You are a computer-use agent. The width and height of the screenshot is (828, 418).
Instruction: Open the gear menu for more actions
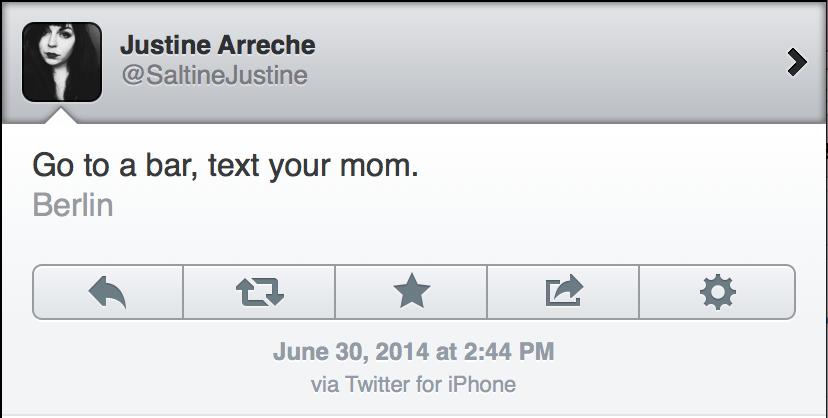point(716,291)
